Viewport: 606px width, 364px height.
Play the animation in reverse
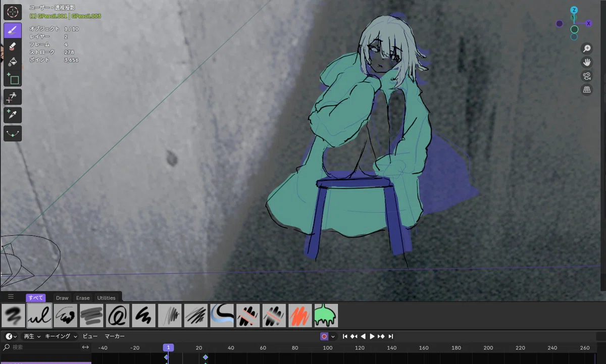tap(363, 336)
